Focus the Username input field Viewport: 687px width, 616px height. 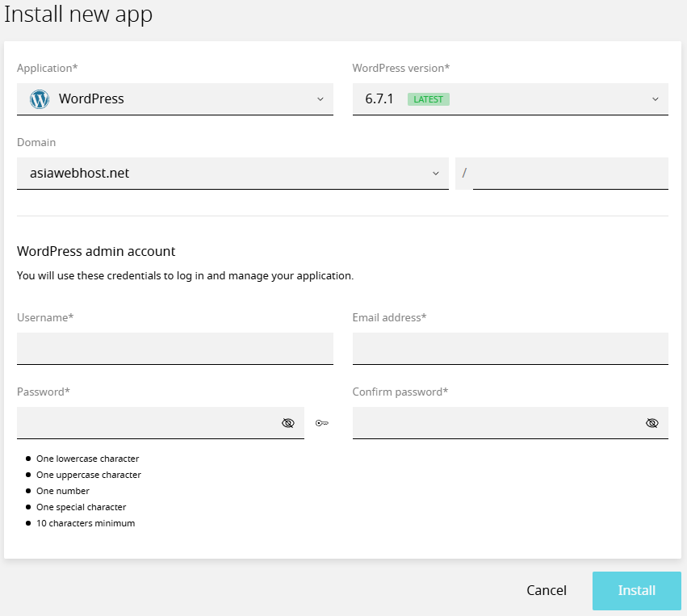click(175, 348)
